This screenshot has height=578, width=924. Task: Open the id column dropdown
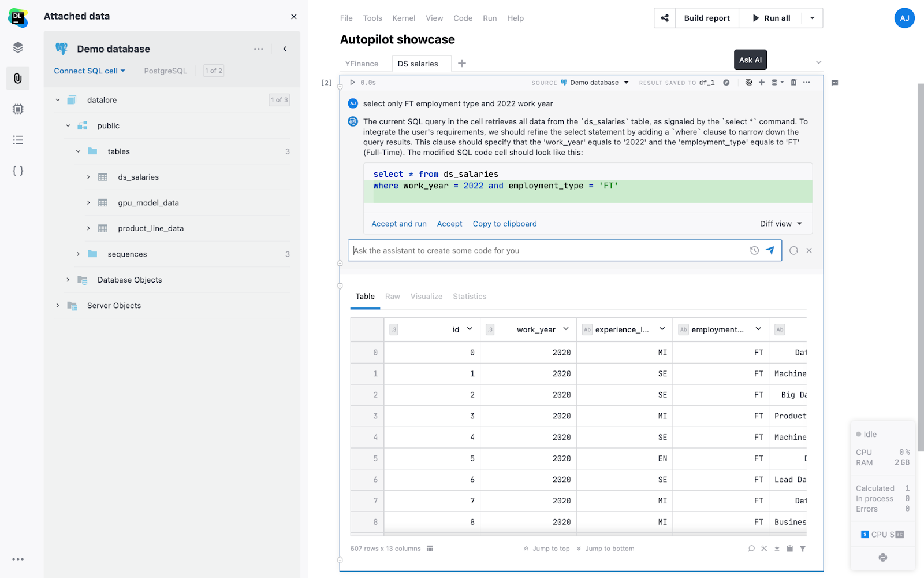[x=470, y=329]
